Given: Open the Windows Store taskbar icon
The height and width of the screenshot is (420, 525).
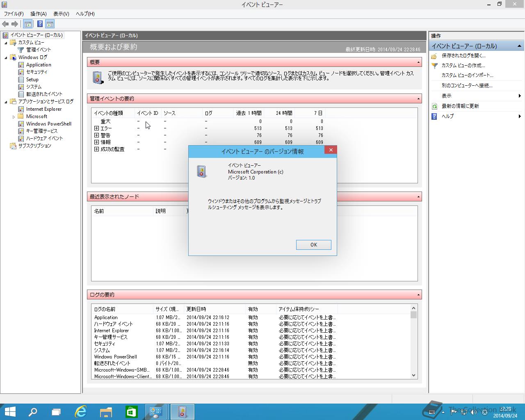Looking at the screenshot, I should 131,412.
